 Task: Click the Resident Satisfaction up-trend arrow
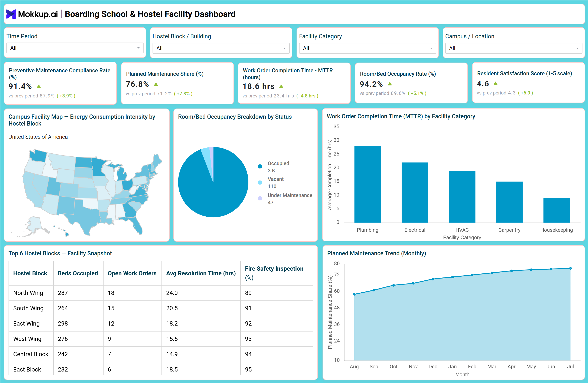click(x=495, y=83)
